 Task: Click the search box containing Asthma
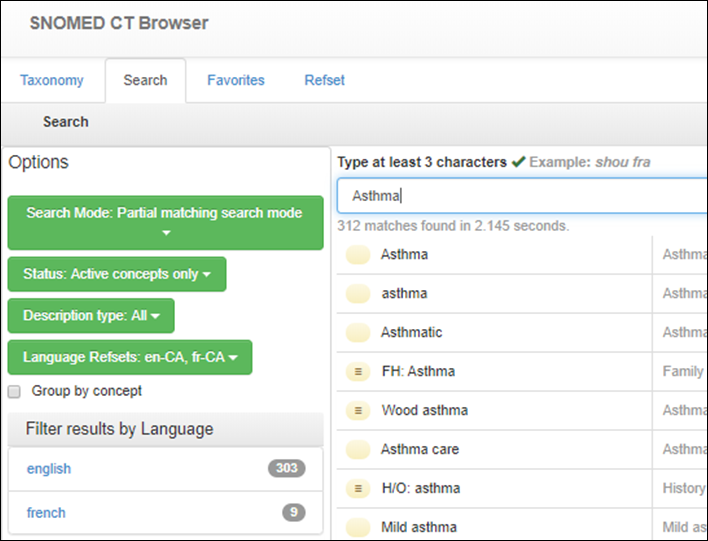pyautogui.click(x=522, y=196)
